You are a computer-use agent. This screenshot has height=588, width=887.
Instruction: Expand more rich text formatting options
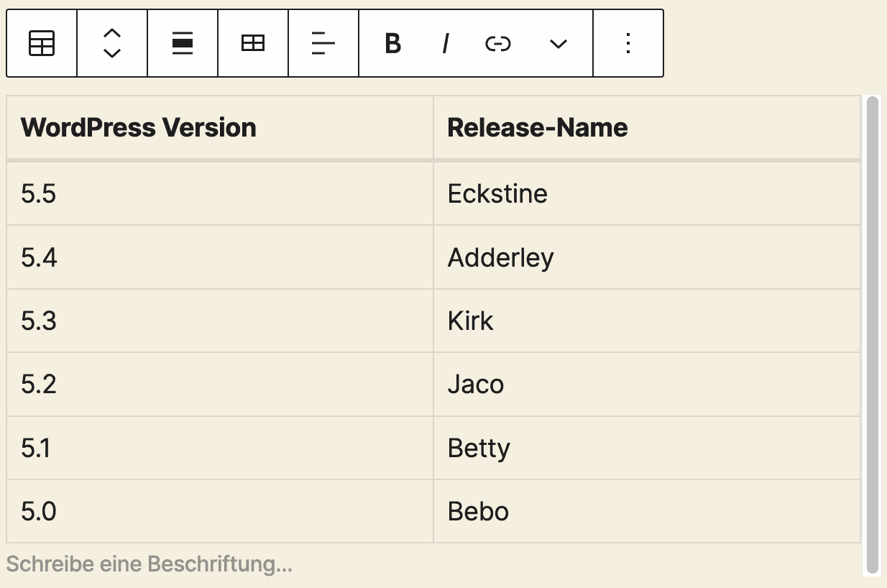tap(557, 43)
